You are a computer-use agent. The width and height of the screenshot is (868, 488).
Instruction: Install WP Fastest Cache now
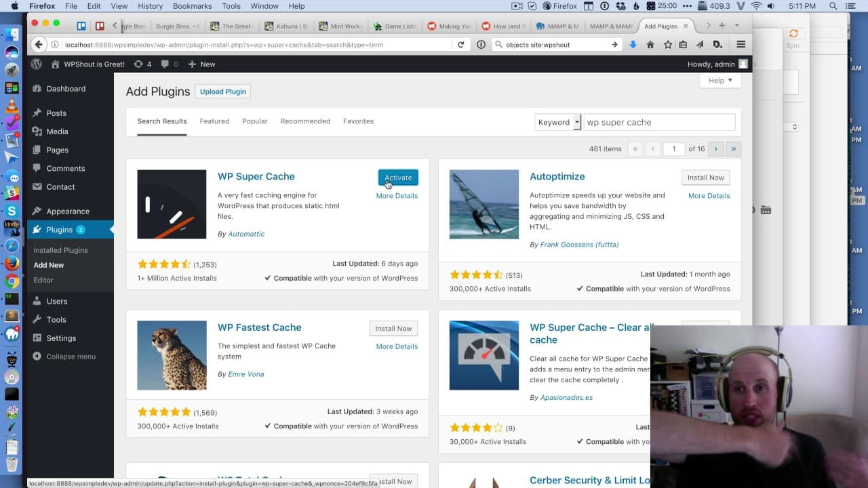click(x=394, y=329)
